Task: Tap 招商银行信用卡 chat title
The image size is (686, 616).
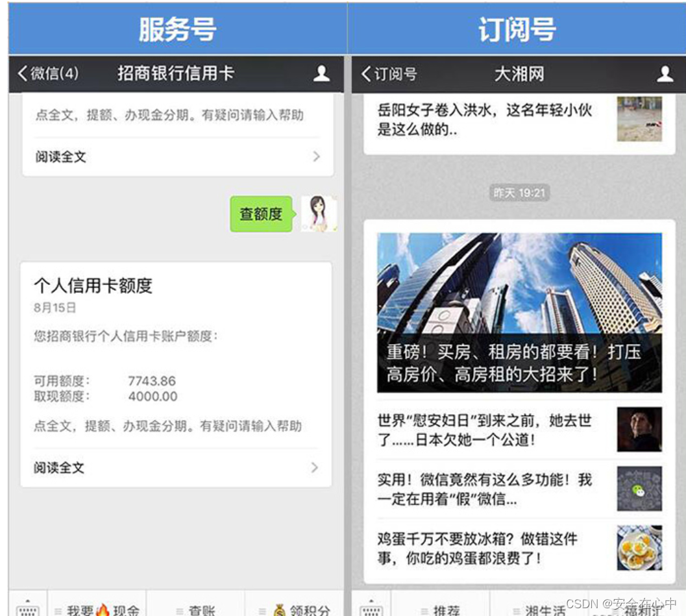Action: click(x=175, y=73)
